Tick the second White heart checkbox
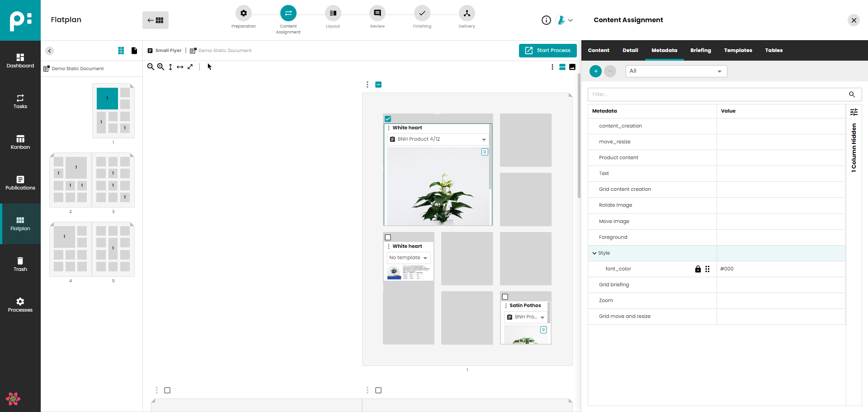The height and width of the screenshot is (412, 868). pyautogui.click(x=388, y=237)
